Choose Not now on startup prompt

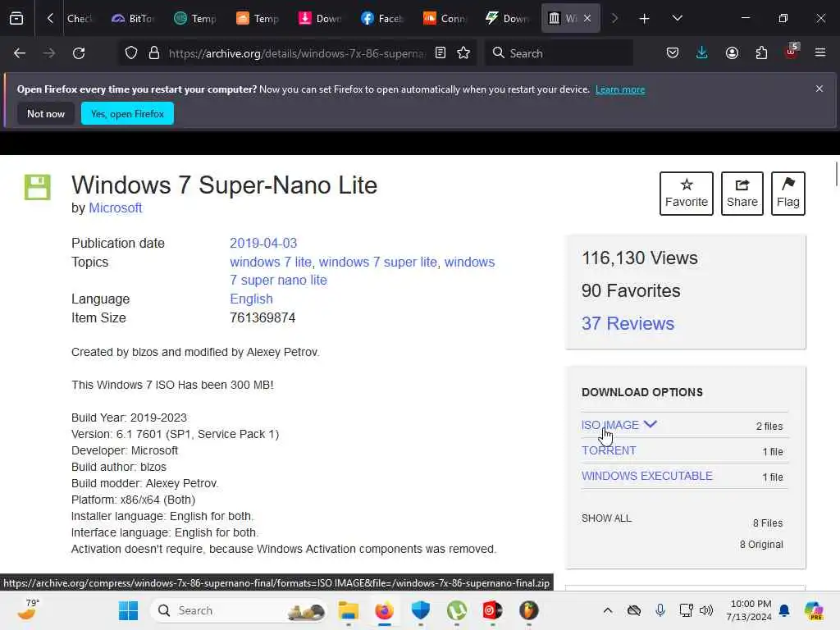(x=46, y=113)
